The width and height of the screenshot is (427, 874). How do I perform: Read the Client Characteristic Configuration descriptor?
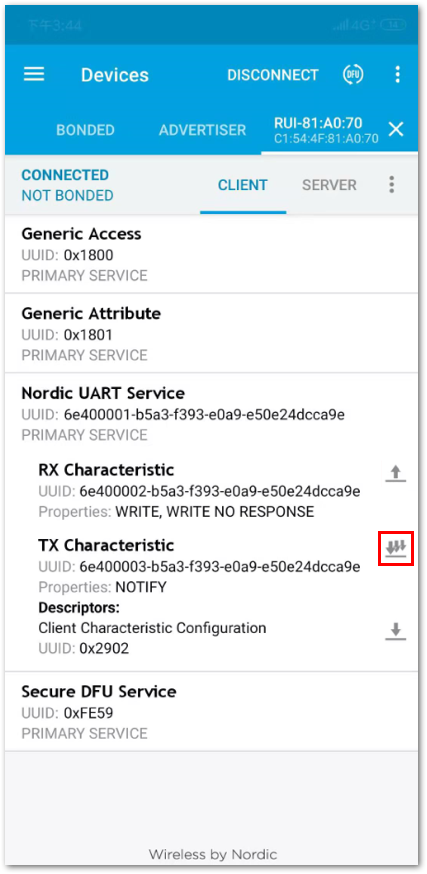click(396, 632)
